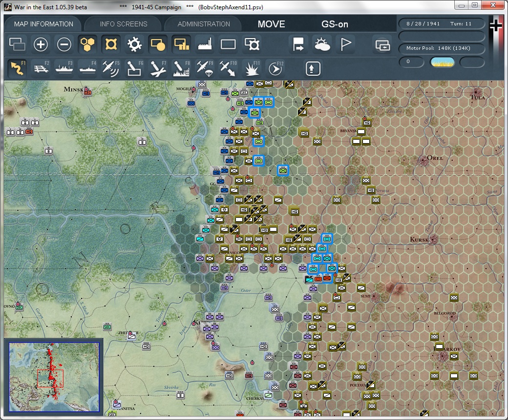Screen dimensions: 508x420
Task: Toggle the bar chart unit overlay
Action: tap(181, 44)
